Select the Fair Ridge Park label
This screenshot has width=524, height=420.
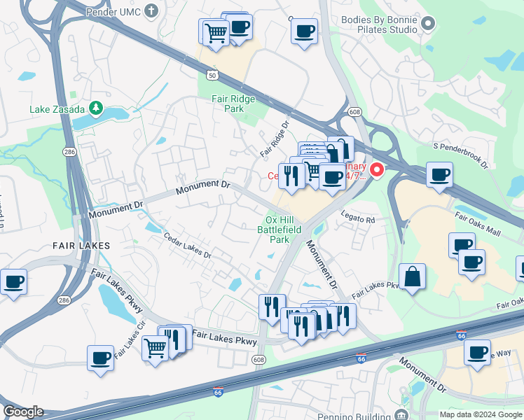(228, 104)
